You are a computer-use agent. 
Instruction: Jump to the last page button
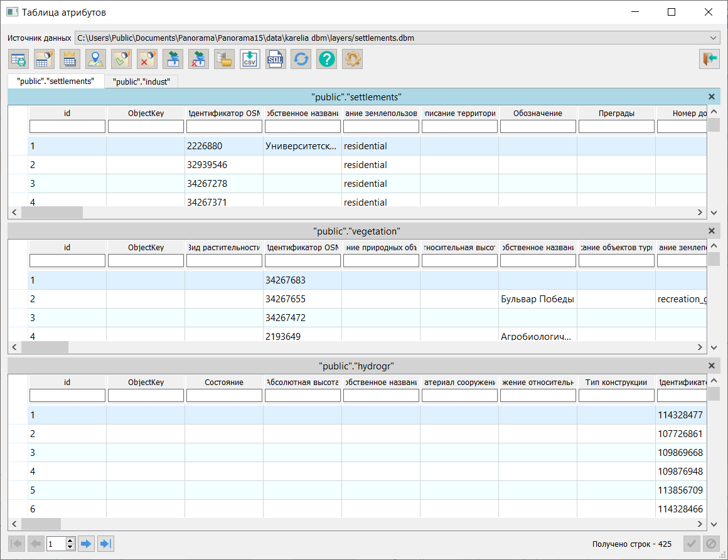coord(105,544)
